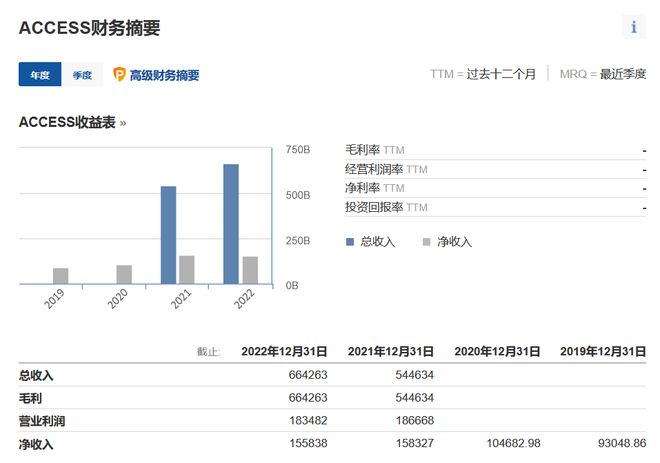Screen dimensions: 660x463
Task: Open 高级财务摘要 link
Action: pos(164,75)
